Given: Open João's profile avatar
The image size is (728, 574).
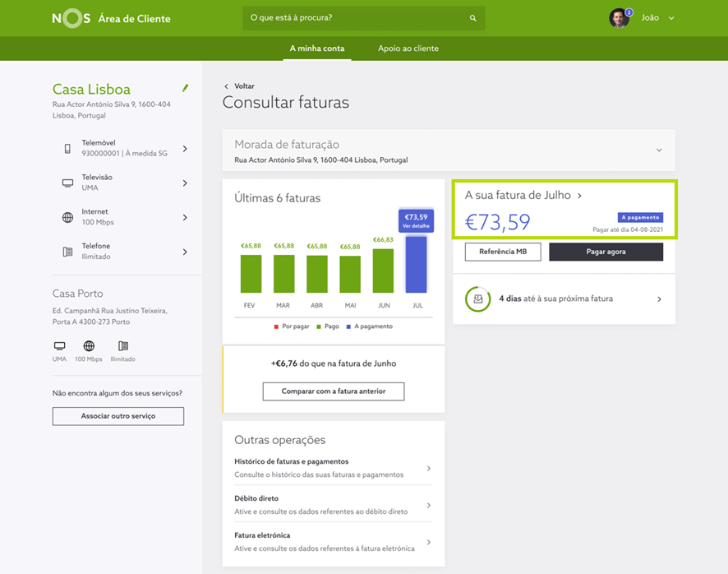Looking at the screenshot, I should pyautogui.click(x=619, y=18).
